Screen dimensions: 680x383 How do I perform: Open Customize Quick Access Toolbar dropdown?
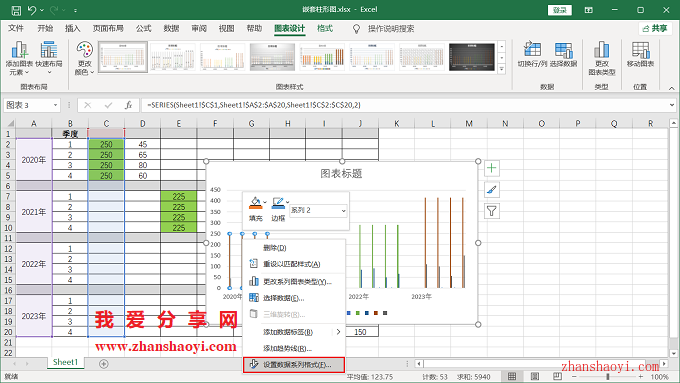pyautogui.click(x=75, y=10)
